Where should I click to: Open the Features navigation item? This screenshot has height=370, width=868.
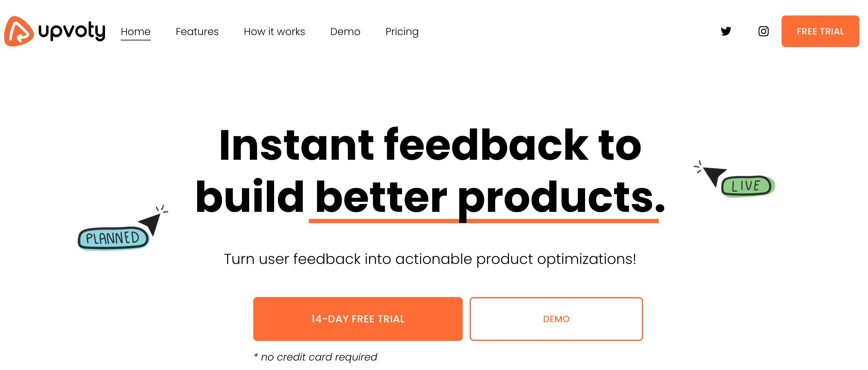(197, 31)
